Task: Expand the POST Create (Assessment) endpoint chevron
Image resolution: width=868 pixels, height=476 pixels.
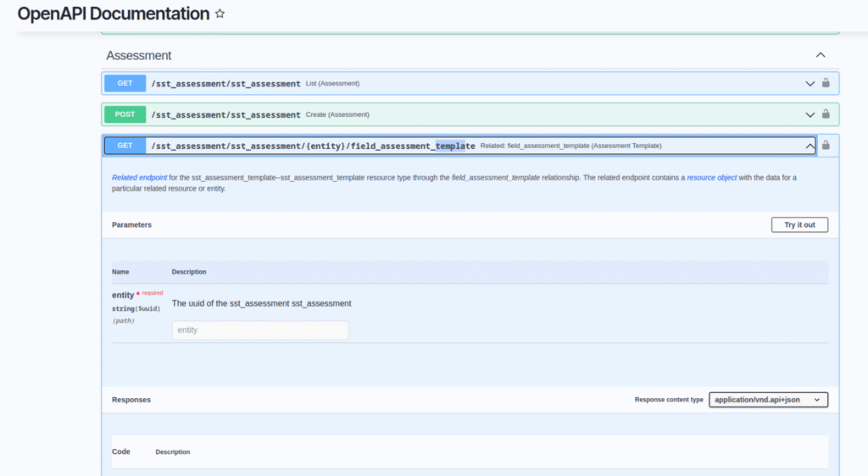Action: tap(810, 114)
